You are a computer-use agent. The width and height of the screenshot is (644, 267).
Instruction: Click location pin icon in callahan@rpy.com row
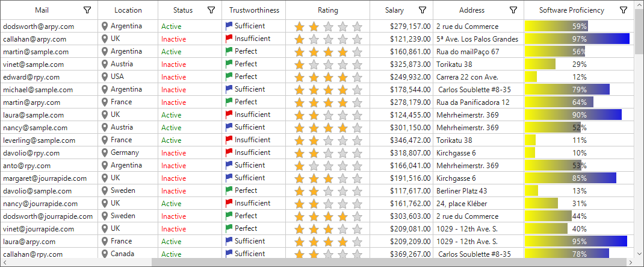pos(105,254)
